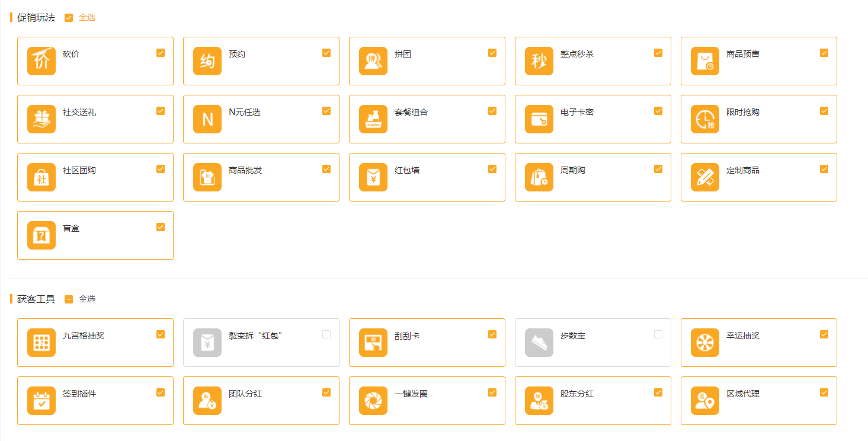Toggle the 获客工具 select-all checkbox

pyautogui.click(x=69, y=299)
